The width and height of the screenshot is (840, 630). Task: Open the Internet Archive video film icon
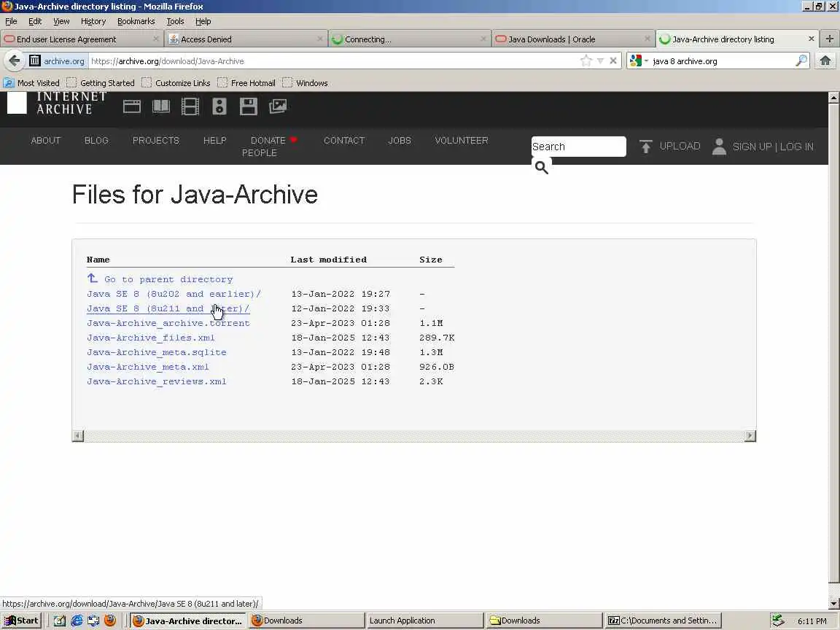[190, 106]
